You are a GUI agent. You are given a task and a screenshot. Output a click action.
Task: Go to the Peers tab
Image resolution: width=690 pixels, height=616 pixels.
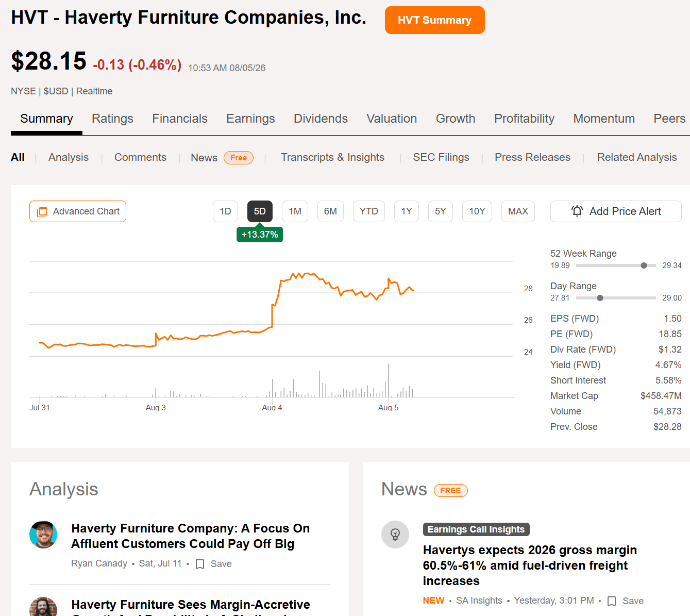pyautogui.click(x=669, y=119)
